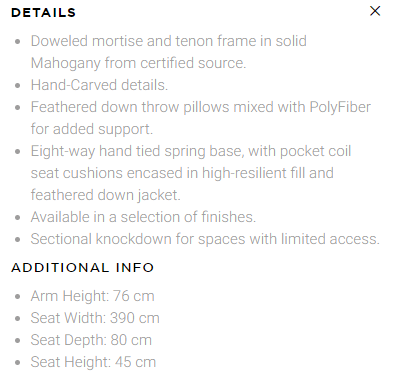Select the 'Doweled mortise and tenon frame' line

point(169,41)
